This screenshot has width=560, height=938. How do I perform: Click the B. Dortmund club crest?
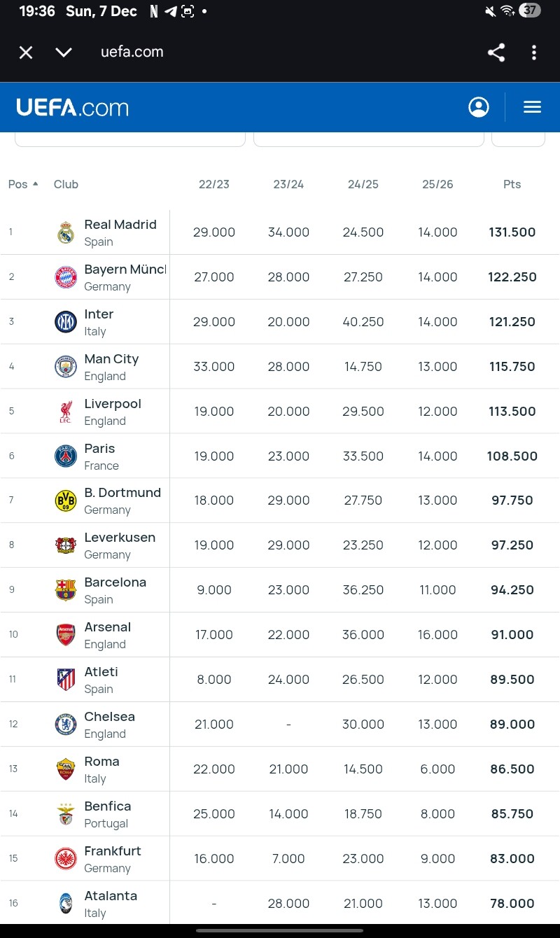[x=66, y=500]
